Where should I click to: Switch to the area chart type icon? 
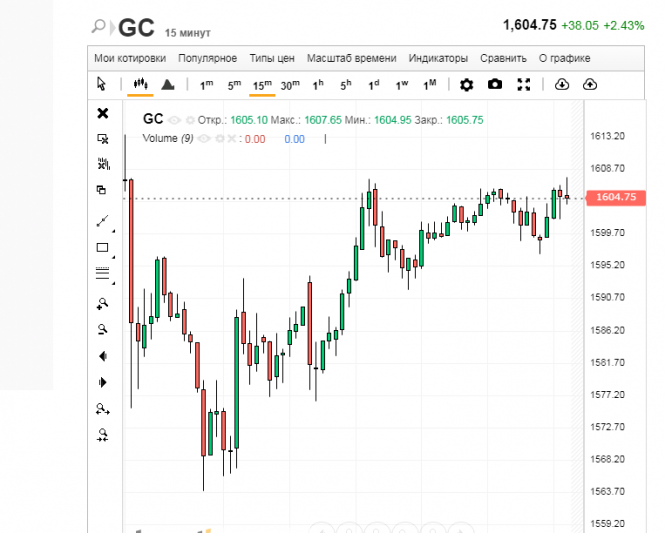point(168,85)
